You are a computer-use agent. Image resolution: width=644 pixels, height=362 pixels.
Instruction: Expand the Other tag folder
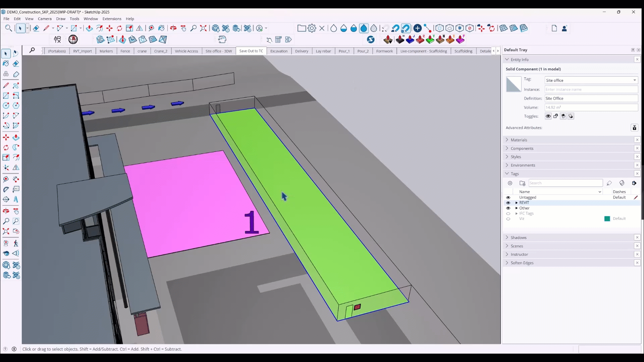[517, 208]
